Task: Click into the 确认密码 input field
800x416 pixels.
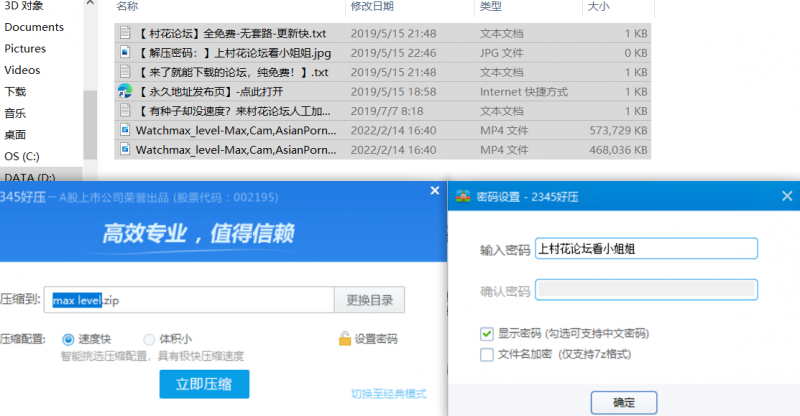Action: coord(647,291)
